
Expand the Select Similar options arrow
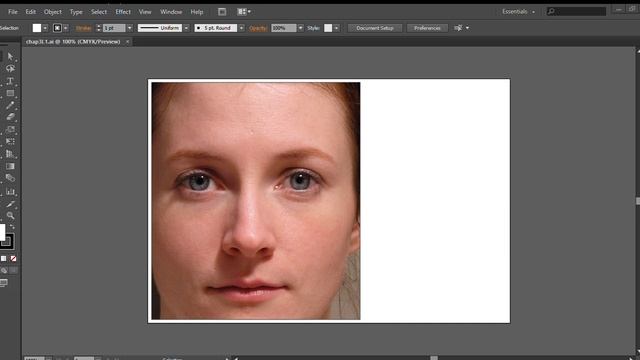point(467,28)
